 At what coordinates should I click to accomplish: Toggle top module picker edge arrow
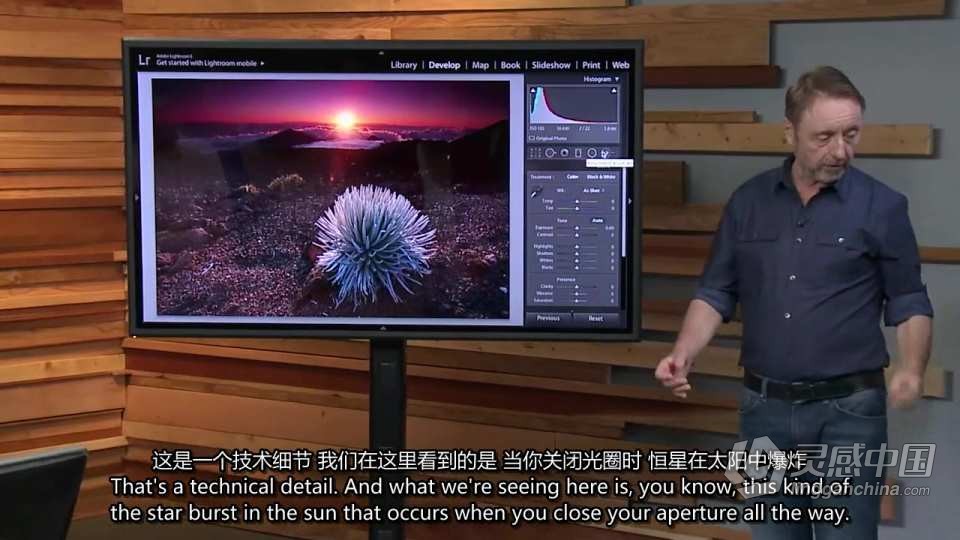coord(381,54)
